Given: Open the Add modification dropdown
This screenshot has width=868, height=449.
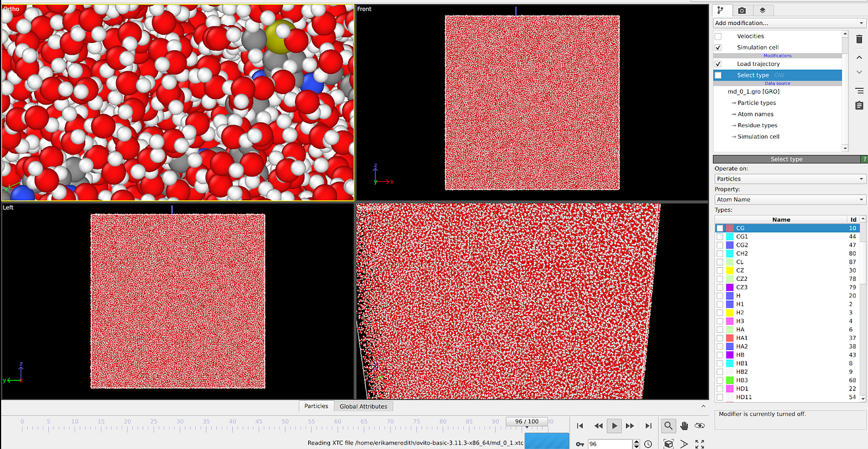Looking at the screenshot, I should click(x=788, y=23).
